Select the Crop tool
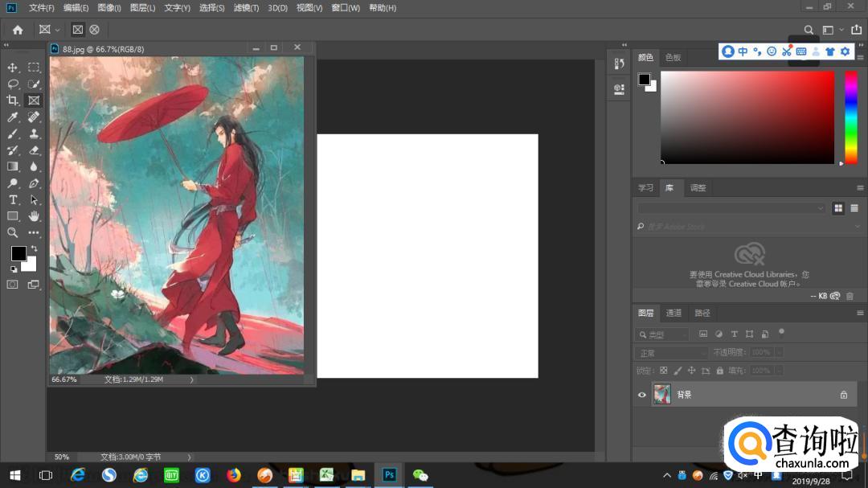Viewport: 868px width, 488px height. [x=12, y=100]
